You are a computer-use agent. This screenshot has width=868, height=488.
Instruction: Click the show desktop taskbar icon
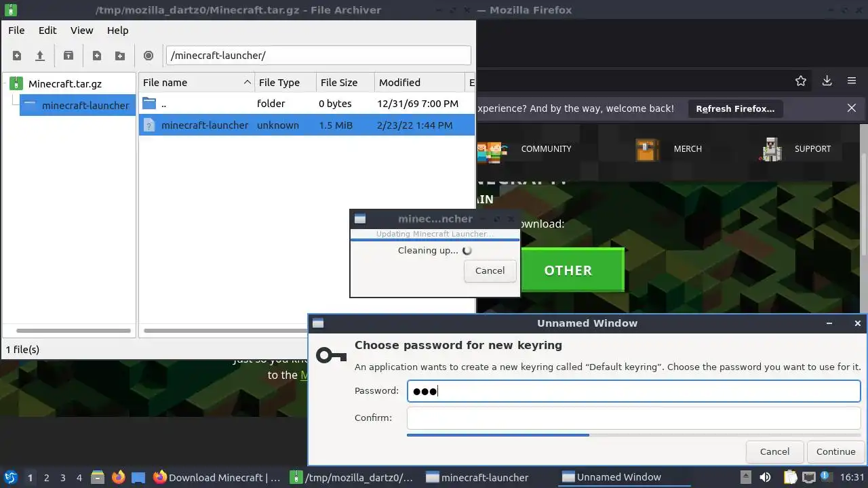pyautogui.click(x=138, y=478)
